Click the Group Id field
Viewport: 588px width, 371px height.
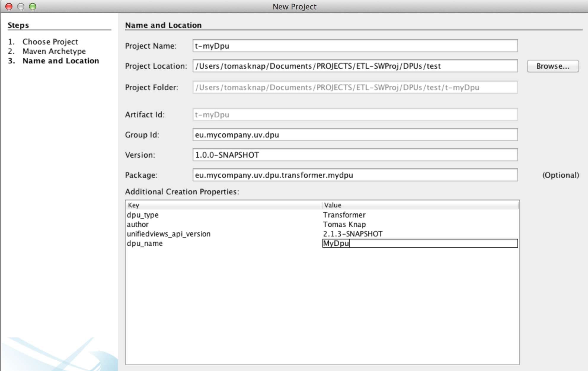click(355, 135)
